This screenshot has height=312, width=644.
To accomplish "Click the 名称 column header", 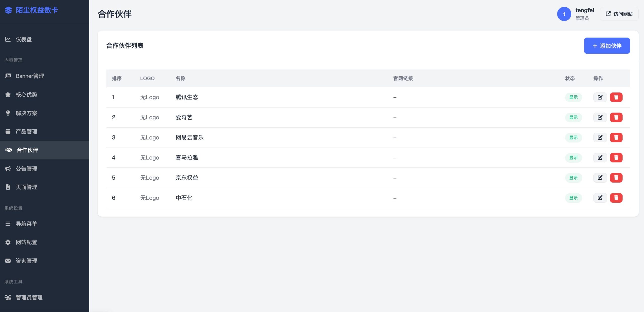I will [x=180, y=79].
